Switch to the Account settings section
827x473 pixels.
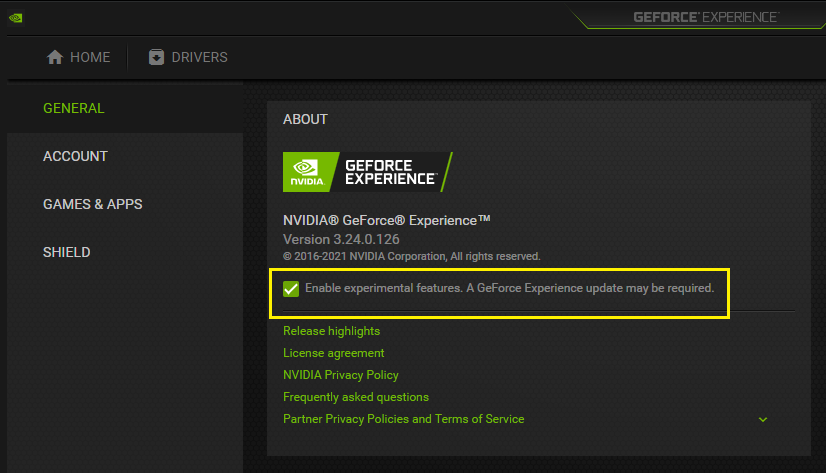pos(75,156)
